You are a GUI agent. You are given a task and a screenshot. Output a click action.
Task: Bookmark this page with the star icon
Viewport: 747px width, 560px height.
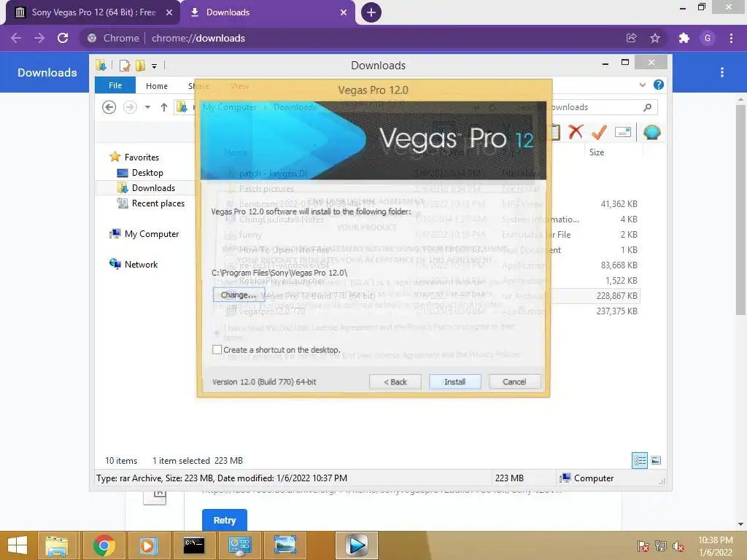coord(655,38)
